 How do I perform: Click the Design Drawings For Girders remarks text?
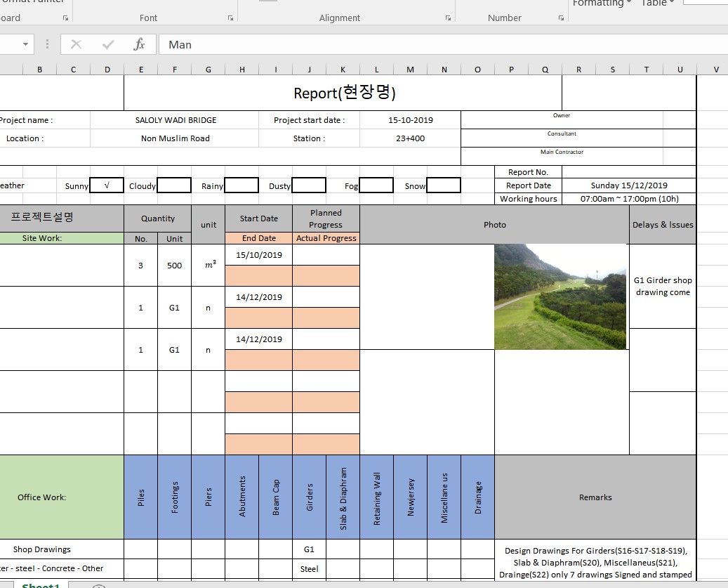coord(595,563)
